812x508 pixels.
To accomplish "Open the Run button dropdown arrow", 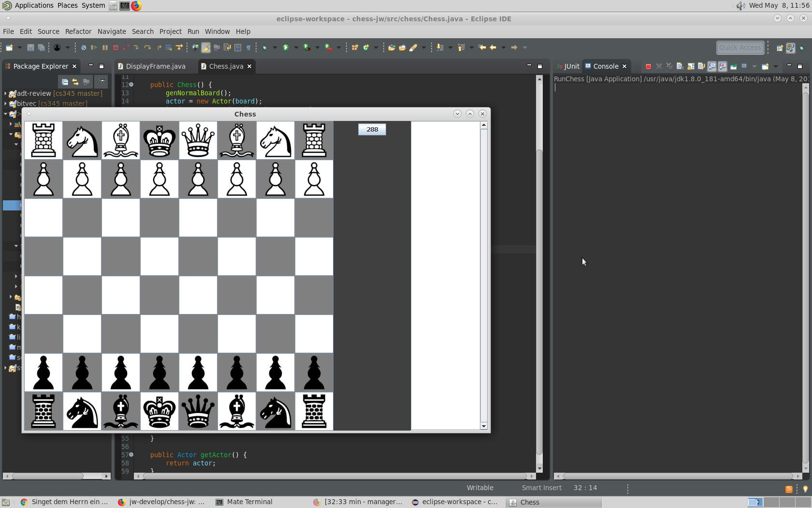I will pos(296,47).
